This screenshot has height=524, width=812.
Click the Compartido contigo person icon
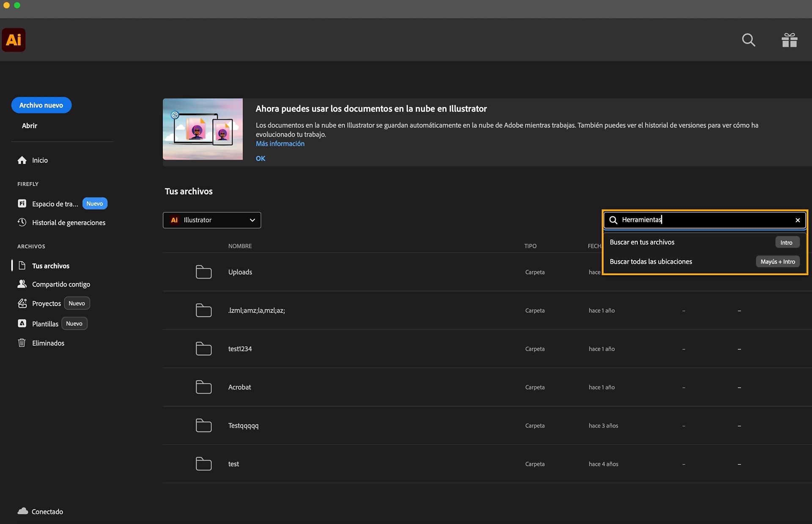[x=22, y=284]
